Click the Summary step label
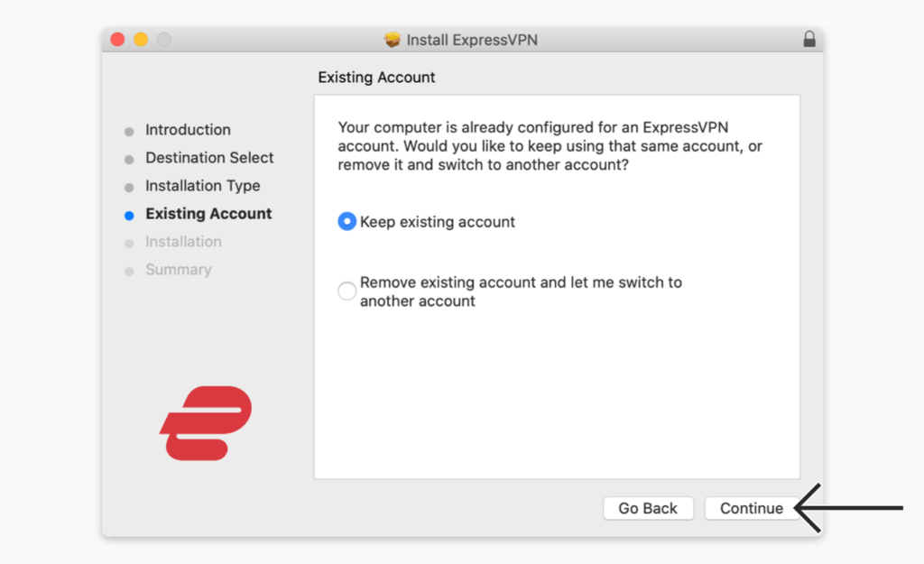 (x=179, y=270)
